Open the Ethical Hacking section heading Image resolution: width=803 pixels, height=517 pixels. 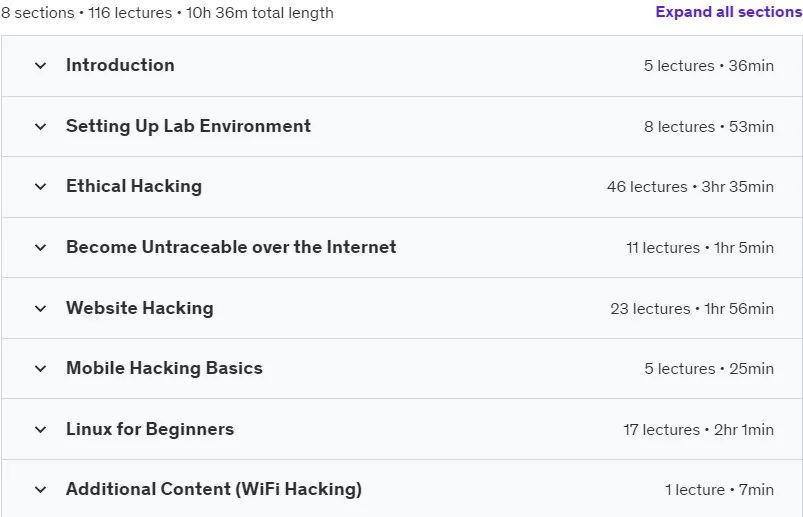click(x=134, y=186)
